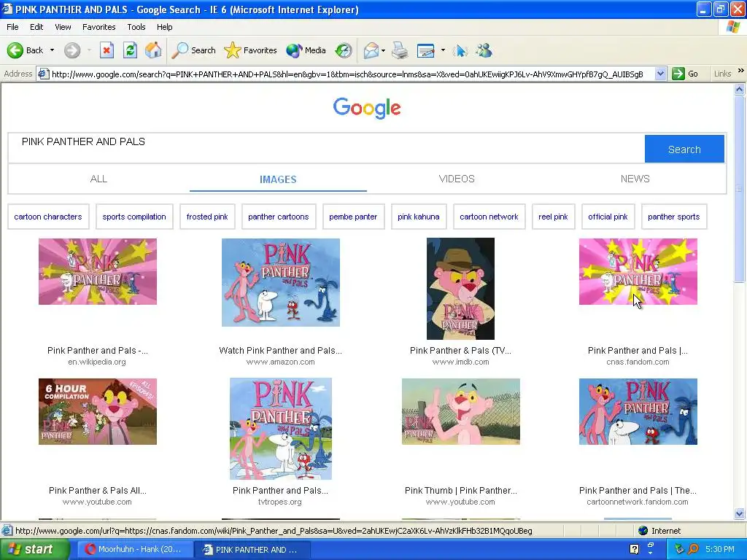Switch to the VIDEOS results tab

point(457,179)
